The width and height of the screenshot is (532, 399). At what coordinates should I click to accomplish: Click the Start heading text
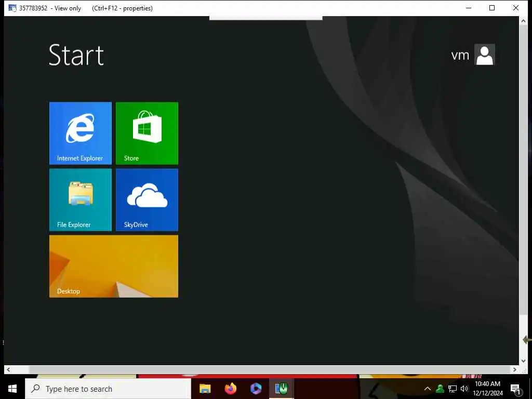76,55
